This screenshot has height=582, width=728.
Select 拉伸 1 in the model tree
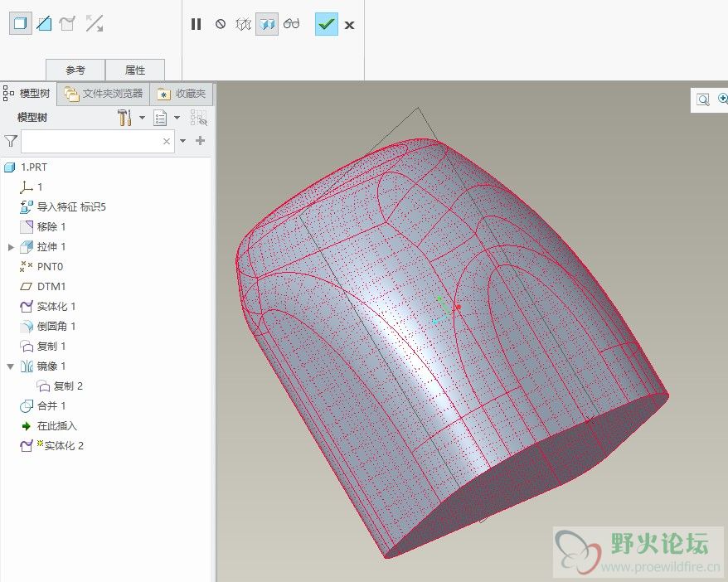tap(51, 247)
